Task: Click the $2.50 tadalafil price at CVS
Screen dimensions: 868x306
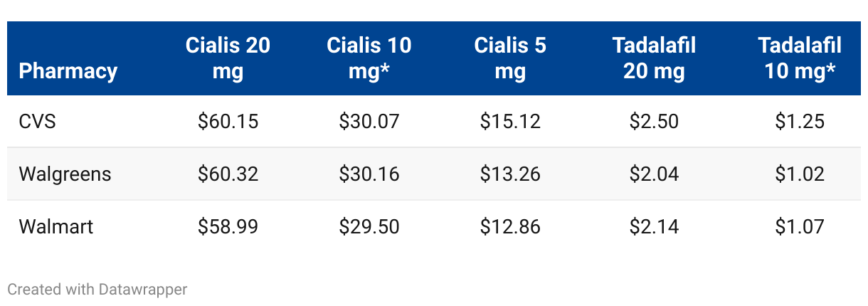Action: [654, 122]
